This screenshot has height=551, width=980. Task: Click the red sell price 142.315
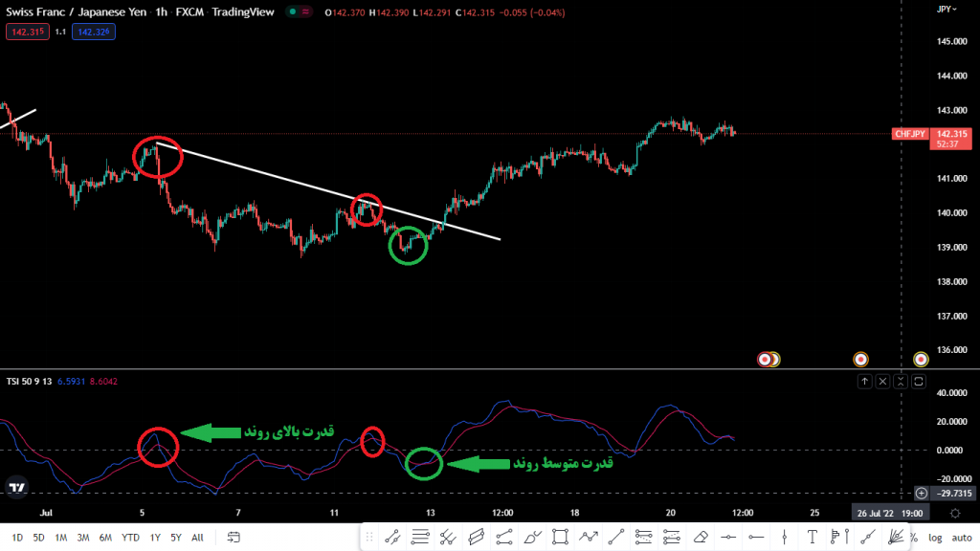pos(28,32)
